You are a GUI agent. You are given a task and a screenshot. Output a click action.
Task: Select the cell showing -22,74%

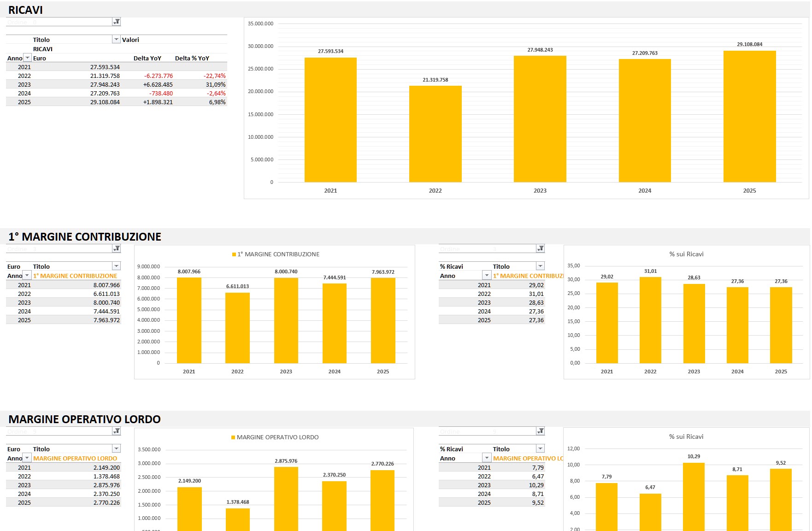[x=215, y=76]
